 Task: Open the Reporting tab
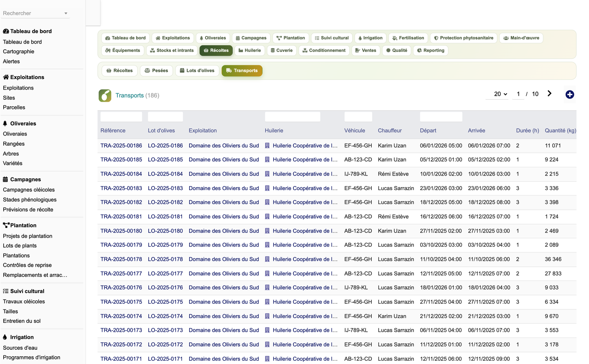(x=430, y=50)
